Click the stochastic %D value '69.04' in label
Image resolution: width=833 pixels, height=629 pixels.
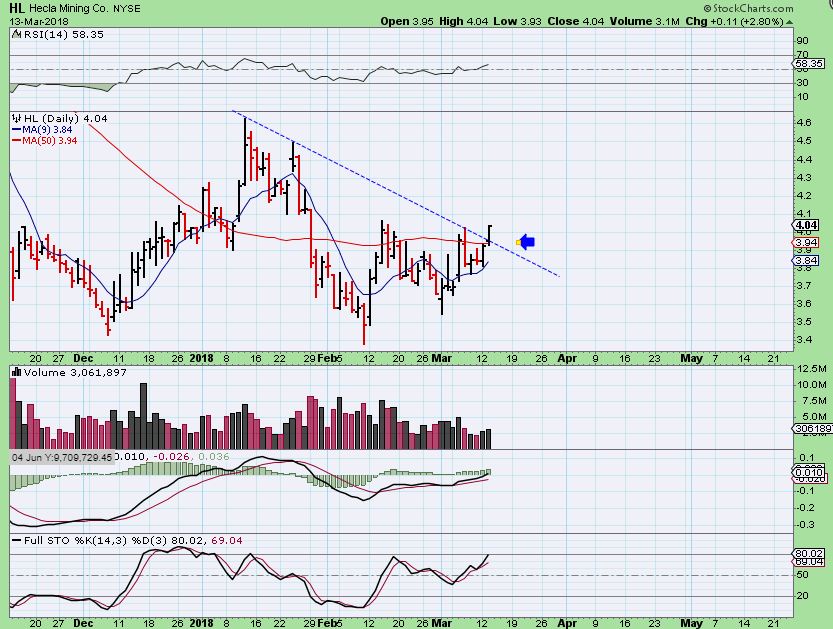coord(227,541)
